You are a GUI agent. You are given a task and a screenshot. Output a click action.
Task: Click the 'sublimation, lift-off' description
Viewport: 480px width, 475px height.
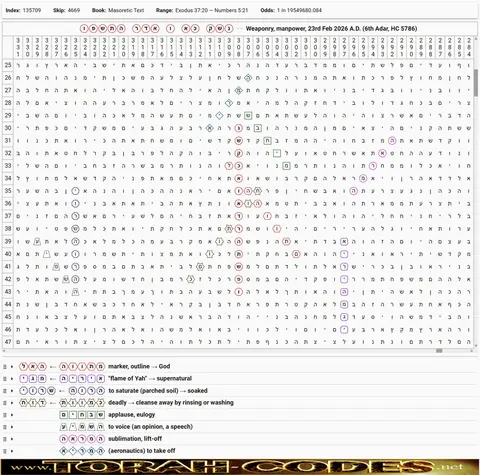[x=135, y=439]
